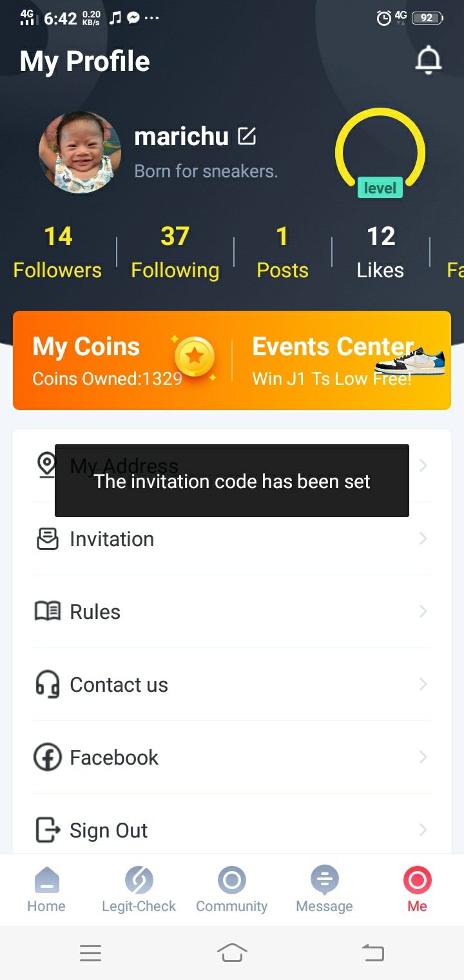Tap the open book Rules icon
Viewport: 464px width, 980px height.
[x=48, y=611]
